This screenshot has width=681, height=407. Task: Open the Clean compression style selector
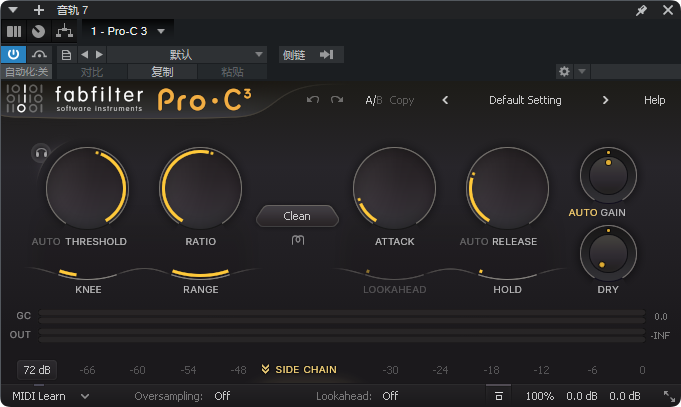click(297, 216)
